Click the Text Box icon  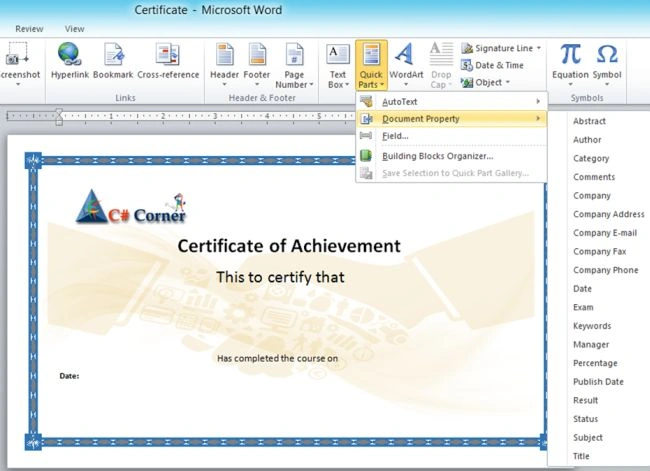coord(338,54)
